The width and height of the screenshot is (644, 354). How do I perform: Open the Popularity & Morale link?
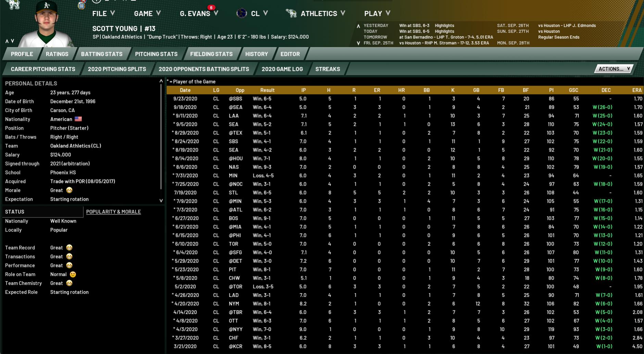tap(113, 212)
